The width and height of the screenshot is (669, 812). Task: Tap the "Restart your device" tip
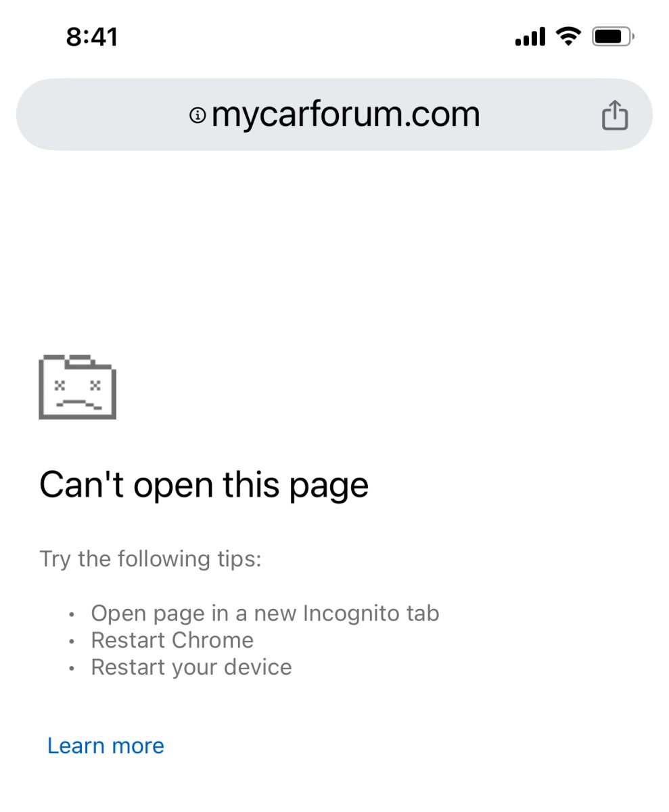(x=191, y=667)
